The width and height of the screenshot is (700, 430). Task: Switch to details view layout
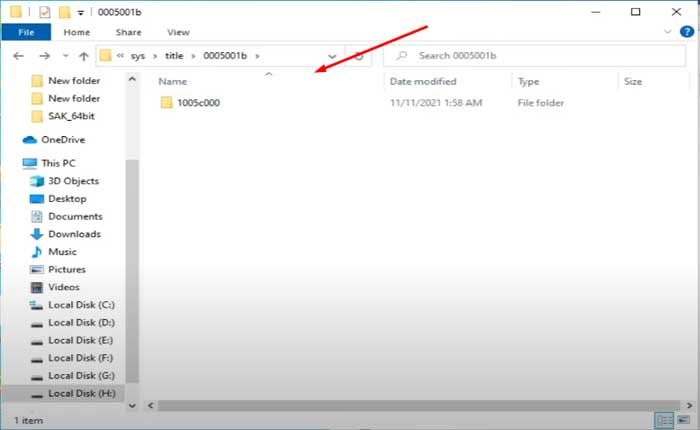pyautogui.click(x=664, y=420)
